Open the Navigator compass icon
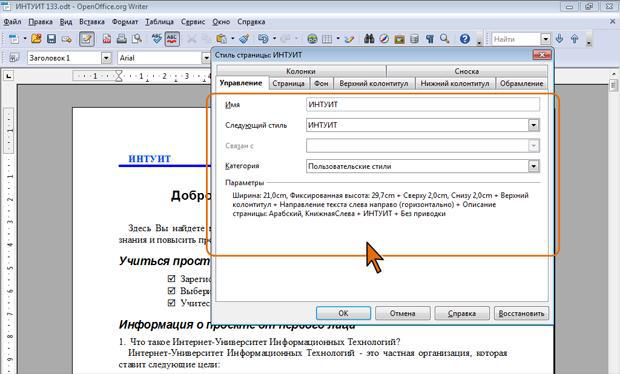The image size is (620, 374). pos(384,39)
